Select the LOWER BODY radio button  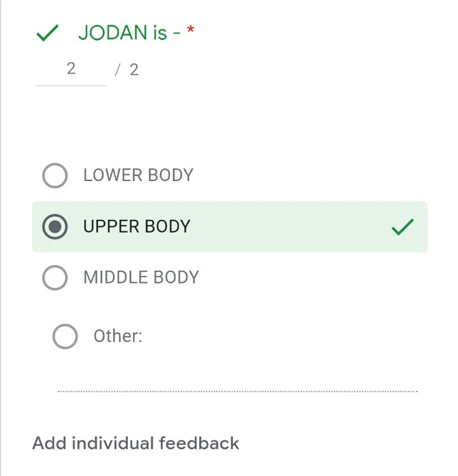pos(55,175)
